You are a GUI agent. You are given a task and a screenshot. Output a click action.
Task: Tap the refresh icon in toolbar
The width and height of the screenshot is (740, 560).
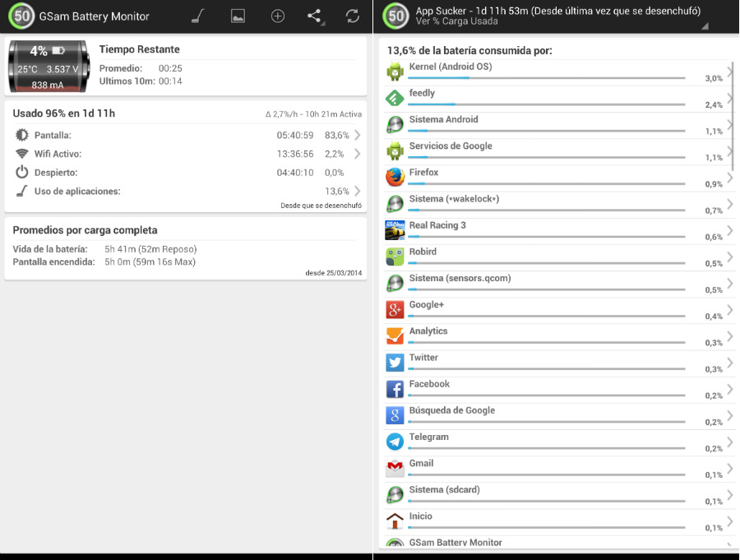pyautogui.click(x=353, y=16)
